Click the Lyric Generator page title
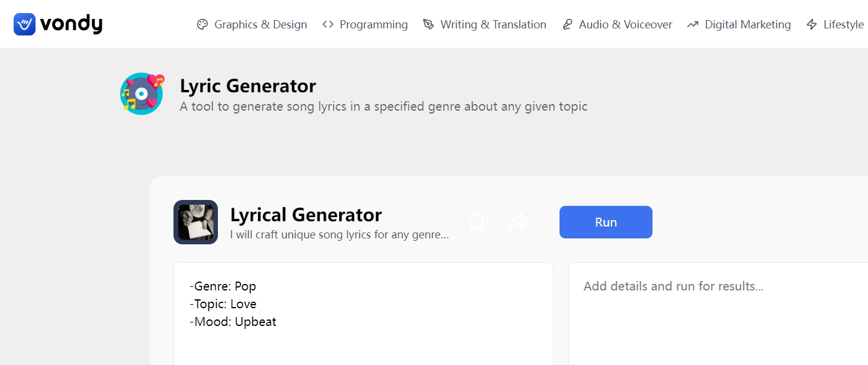Screen dimensions: 868x365 click(x=248, y=86)
